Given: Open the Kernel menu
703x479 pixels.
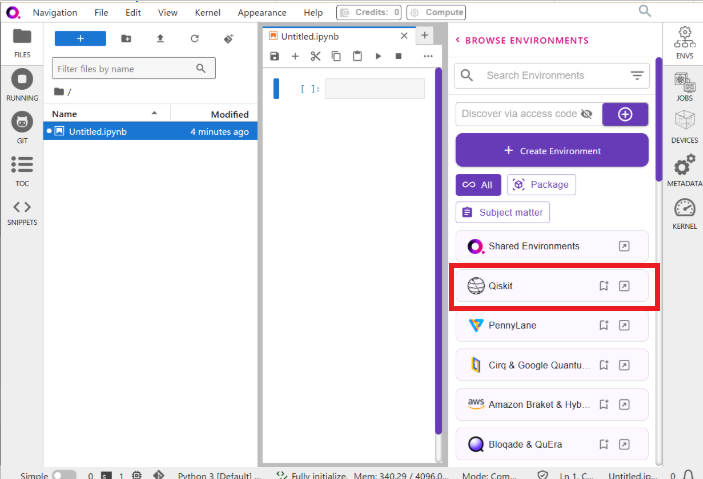Looking at the screenshot, I should [x=207, y=12].
